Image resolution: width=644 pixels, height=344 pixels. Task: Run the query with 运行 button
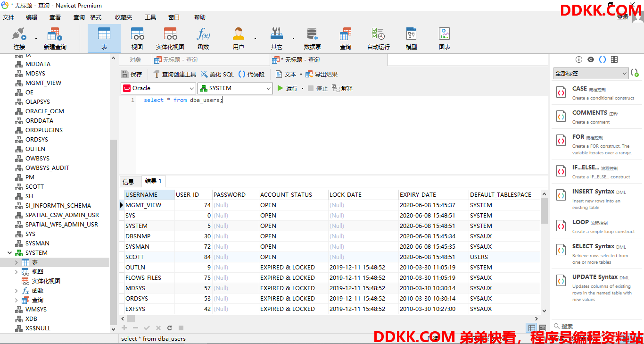pos(288,88)
